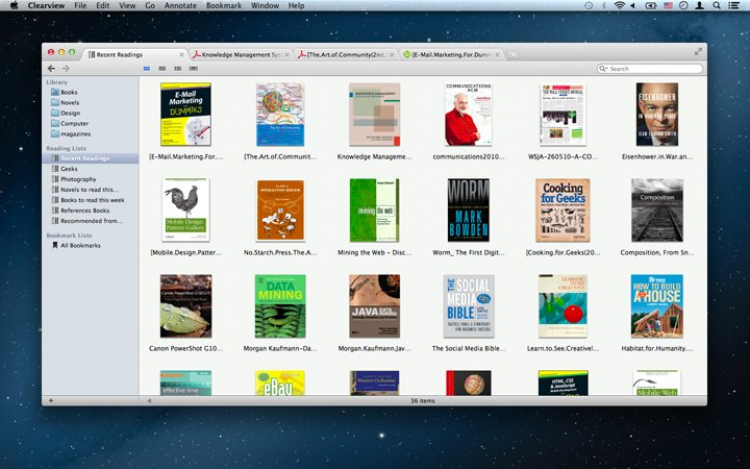
Task: Switch to the second view mode icon
Action: pos(162,69)
